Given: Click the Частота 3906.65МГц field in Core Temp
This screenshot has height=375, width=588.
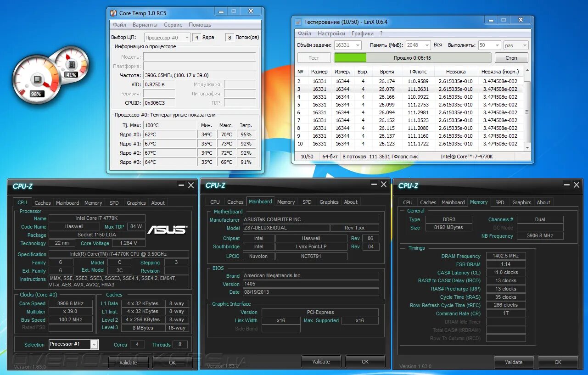Looking at the screenshot, I should (x=200, y=75).
